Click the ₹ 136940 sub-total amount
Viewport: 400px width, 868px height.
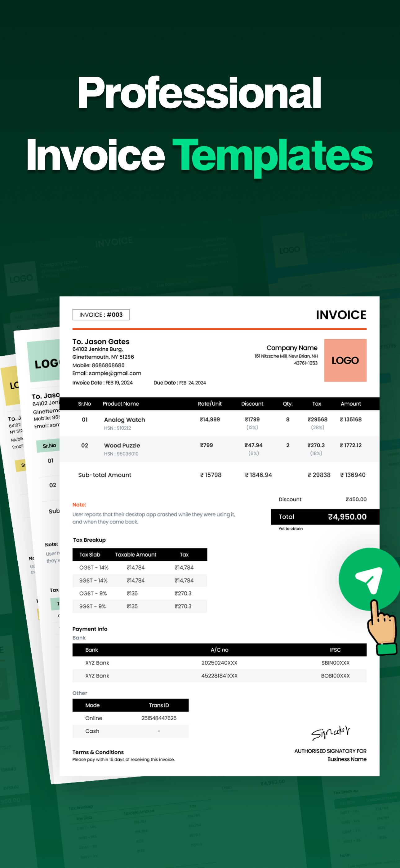353,475
